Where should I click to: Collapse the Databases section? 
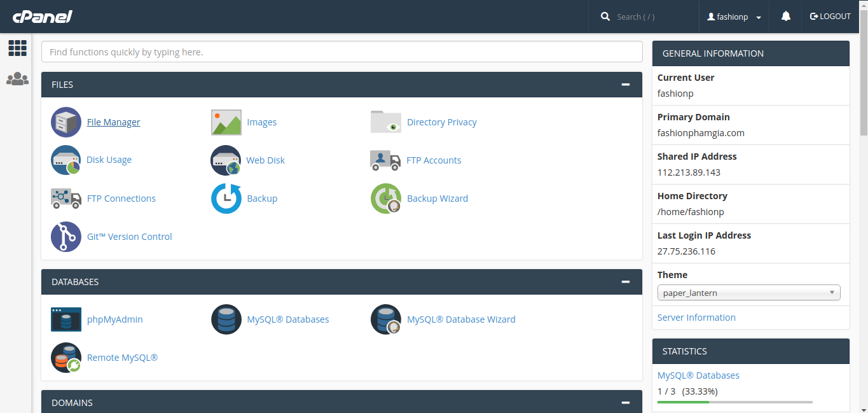point(626,282)
